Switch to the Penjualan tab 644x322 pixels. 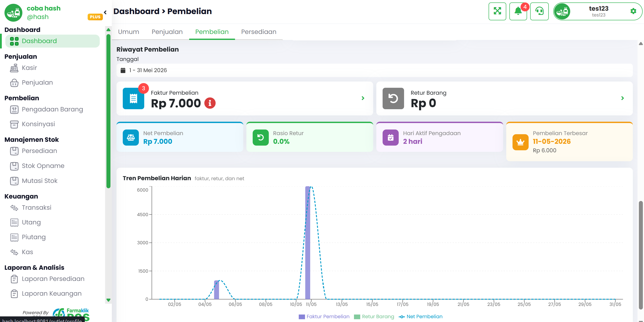click(167, 32)
